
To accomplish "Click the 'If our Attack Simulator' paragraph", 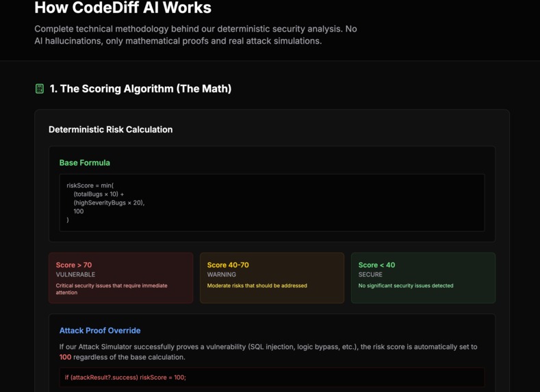I will tap(268, 352).
